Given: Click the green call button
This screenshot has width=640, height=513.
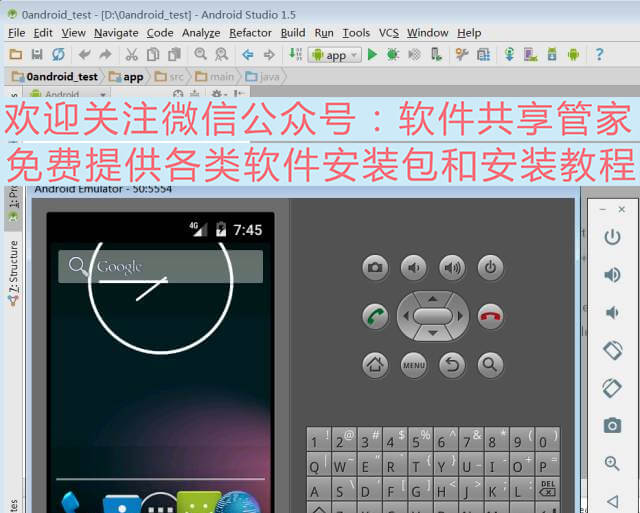Looking at the screenshot, I should [x=375, y=316].
